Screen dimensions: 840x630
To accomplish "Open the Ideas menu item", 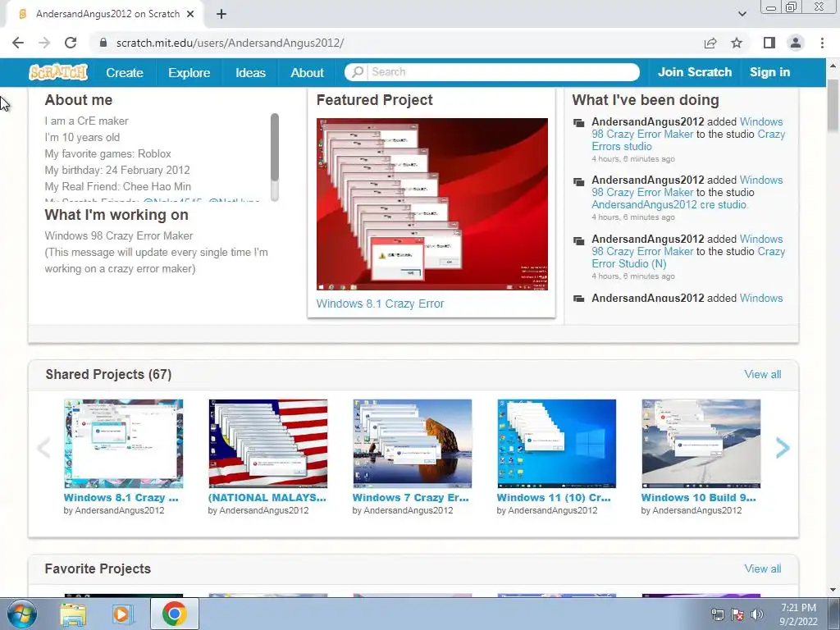I will pos(250,72).
